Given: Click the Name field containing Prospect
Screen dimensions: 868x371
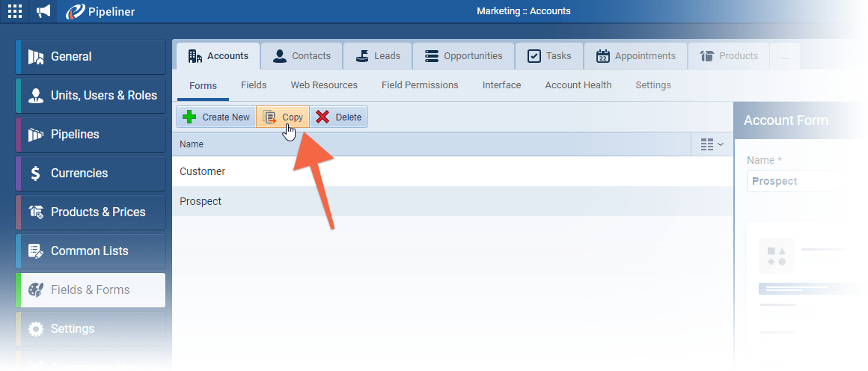Looking at the screenshot, I should [x=796, y=181].
